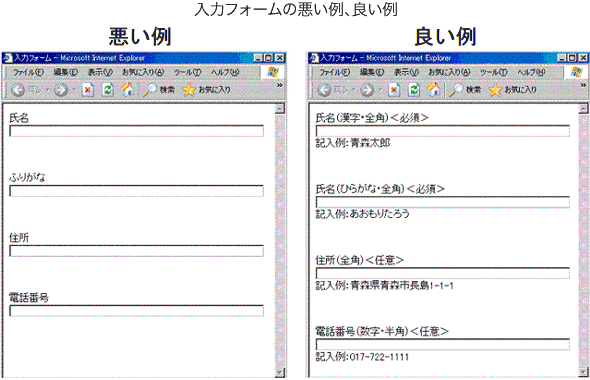The height and width of the screenshot is (380, 590).
Task: Expand toolbar overflow chevron in right window
Action: tap(583, 85)
